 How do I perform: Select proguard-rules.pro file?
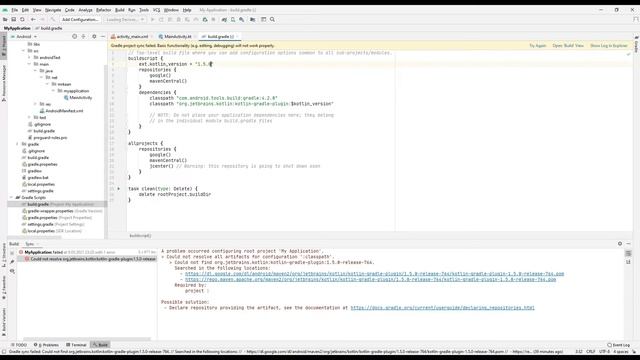tap(47, 138)
